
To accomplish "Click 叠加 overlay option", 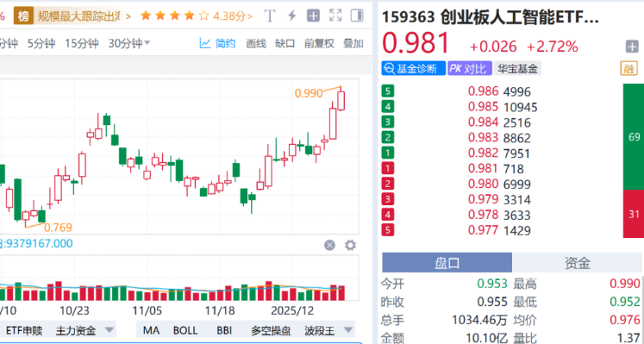I will coord(353,43).
